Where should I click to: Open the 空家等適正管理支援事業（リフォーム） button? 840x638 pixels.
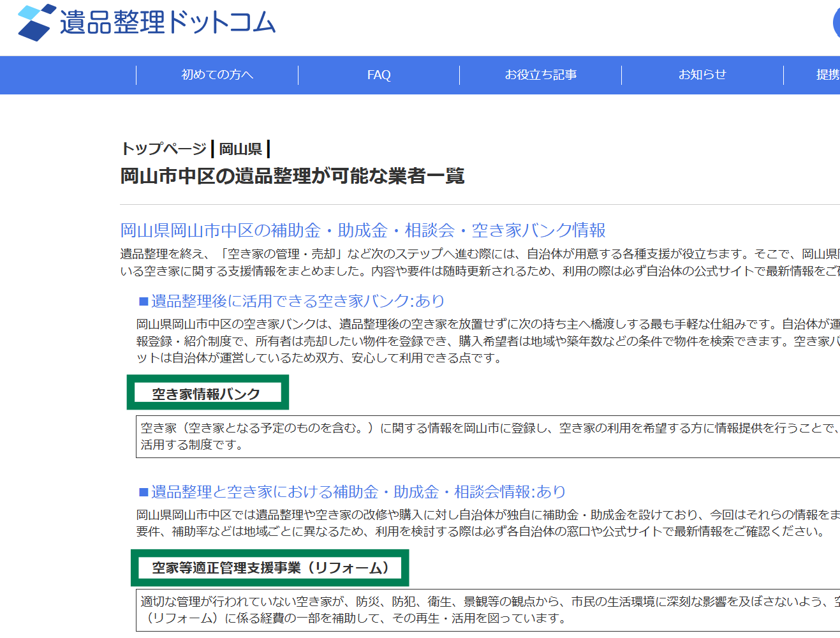(270, 568)
